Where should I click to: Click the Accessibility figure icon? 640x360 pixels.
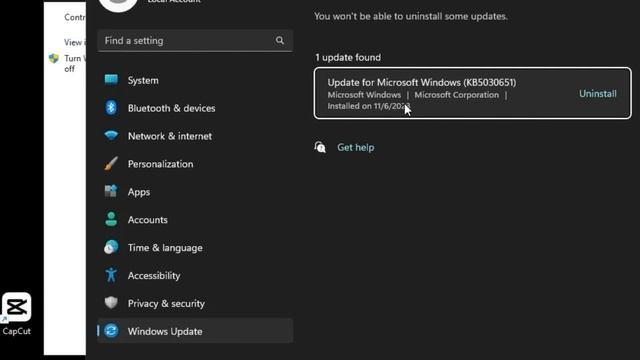(111, 275)
